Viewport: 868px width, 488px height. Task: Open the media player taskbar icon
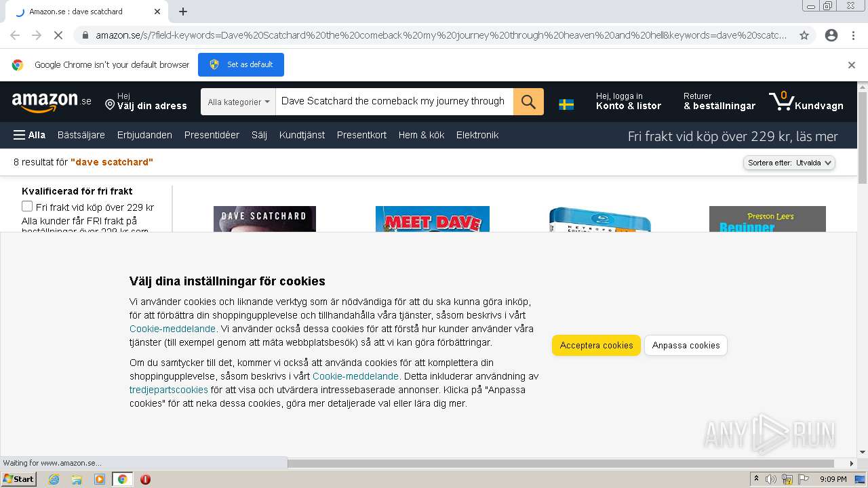point(100,479)
